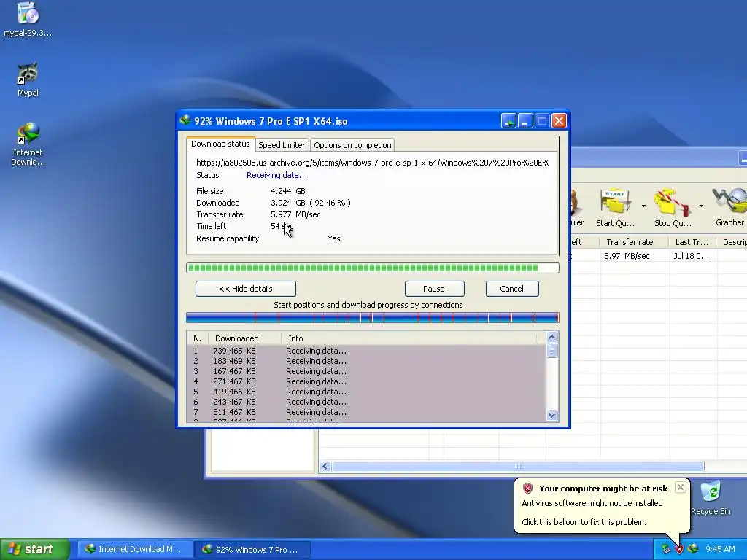Cancel the Windows 7 ISO download
747x560 pixels.
512,289
